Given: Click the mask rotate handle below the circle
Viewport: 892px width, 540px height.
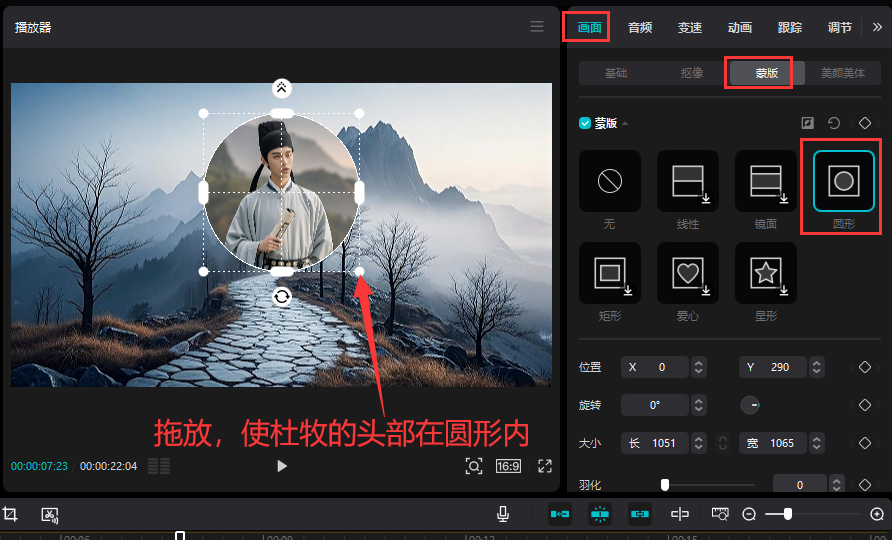Looking at the screenshot, I should [x=282, y=296].
